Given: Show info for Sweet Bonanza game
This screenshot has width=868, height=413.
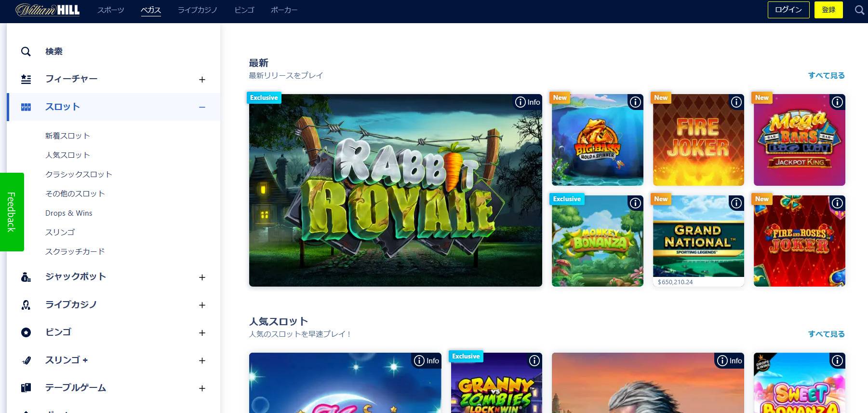Looking at the screenshot, I should (838, 360).
